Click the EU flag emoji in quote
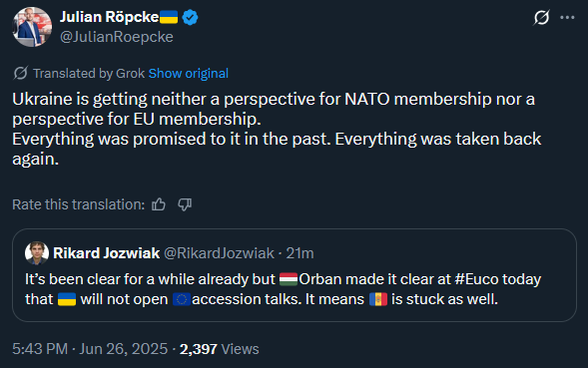588x368 pixels. [182, 299]
